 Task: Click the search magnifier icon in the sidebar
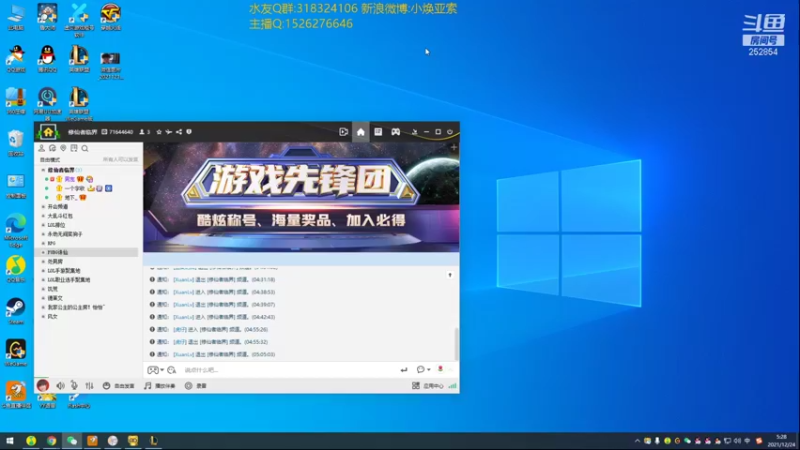(x=85, y=148)
